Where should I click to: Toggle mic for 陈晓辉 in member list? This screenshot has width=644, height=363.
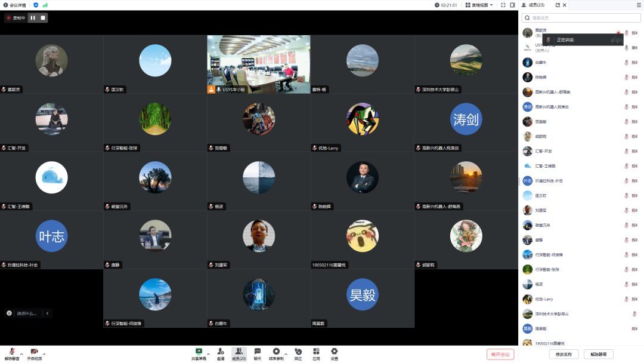[x=626, y=77]
